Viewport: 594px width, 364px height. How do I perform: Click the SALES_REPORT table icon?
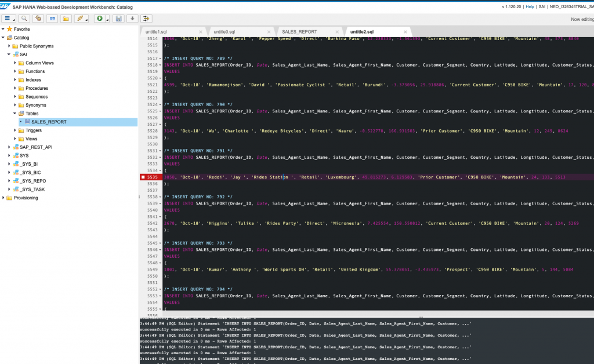tap(27, 122)
